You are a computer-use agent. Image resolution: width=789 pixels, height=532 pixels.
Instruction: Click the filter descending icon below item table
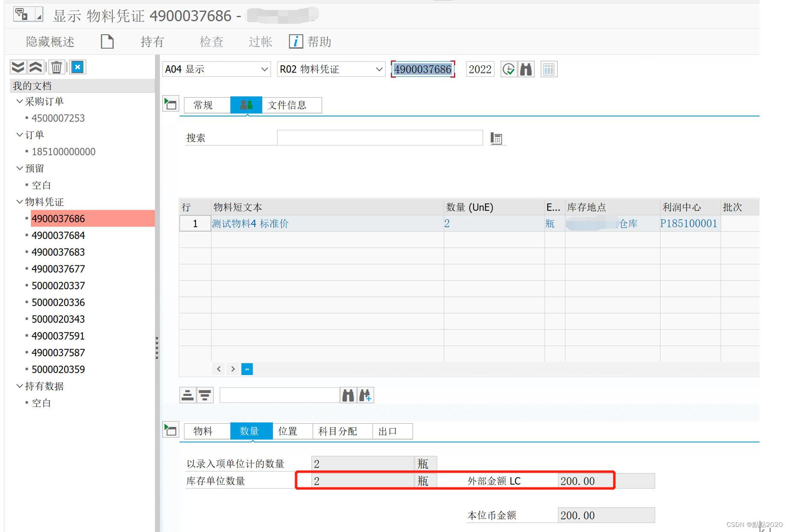pos(205,395)
